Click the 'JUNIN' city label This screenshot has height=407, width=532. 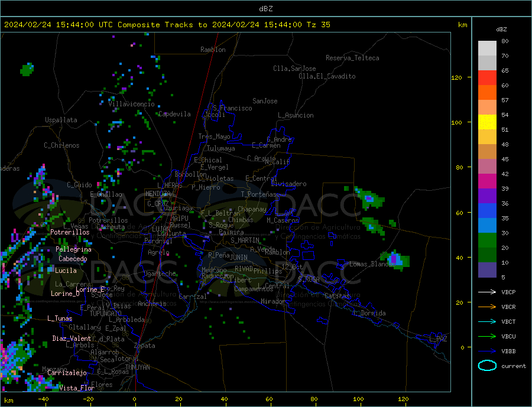[x=239, y=258]
